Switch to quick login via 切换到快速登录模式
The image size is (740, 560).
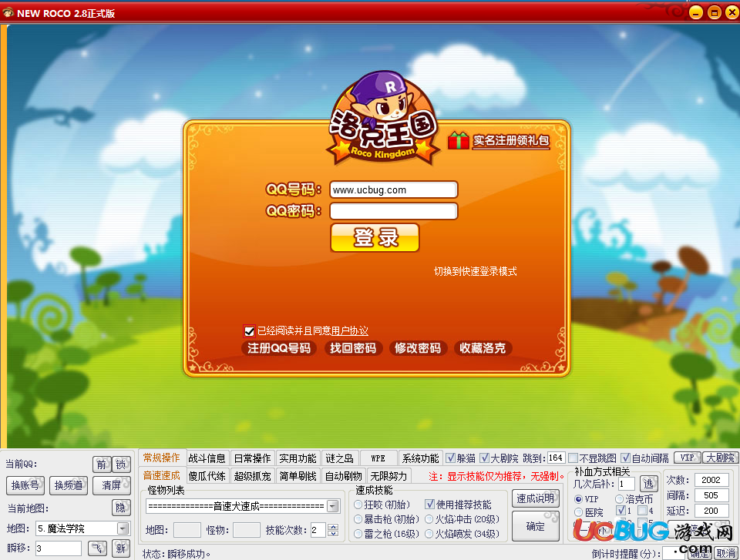[x=476, y=271]
